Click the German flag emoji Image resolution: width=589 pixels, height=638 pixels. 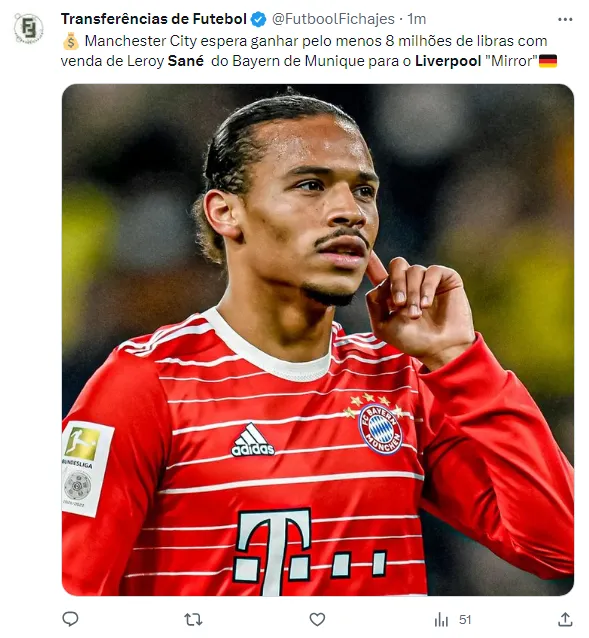(548, 61)
